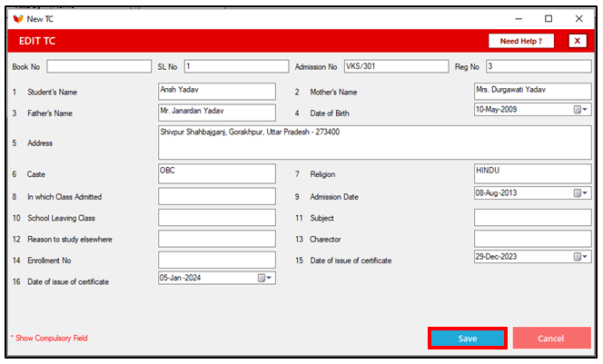Click the Caste field showing OBC
The height and width of the screenshot is (364, 603).
pyautogui.click(x=217, y=173)
